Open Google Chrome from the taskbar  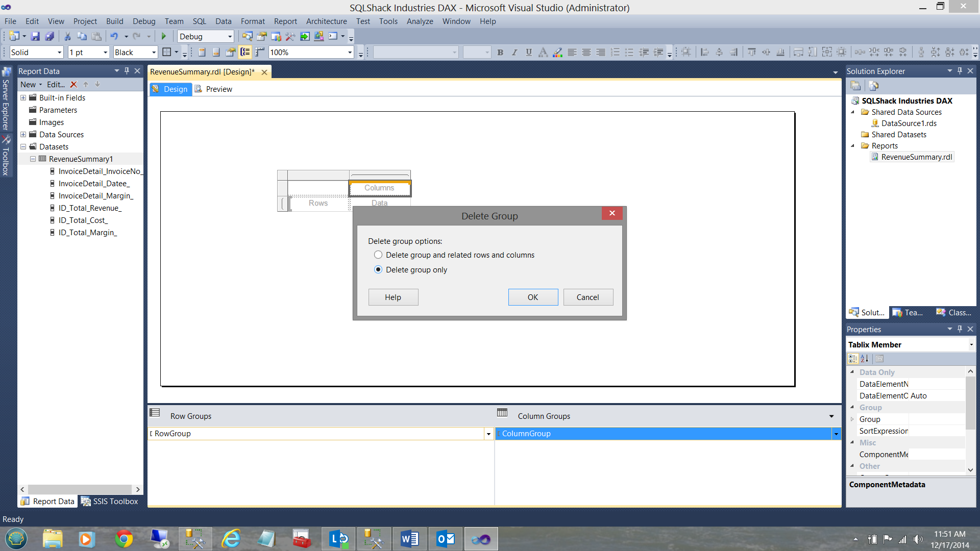pos(124,539)
